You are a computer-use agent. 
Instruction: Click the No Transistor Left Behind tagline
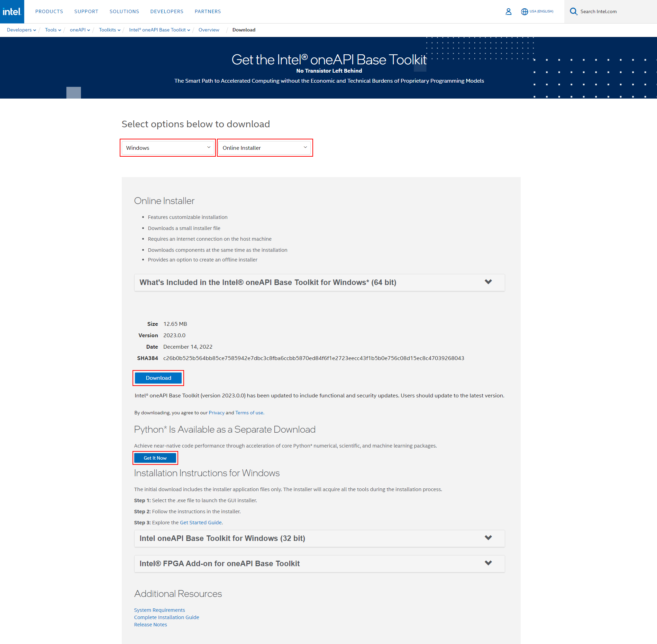[x=329, y=71]
